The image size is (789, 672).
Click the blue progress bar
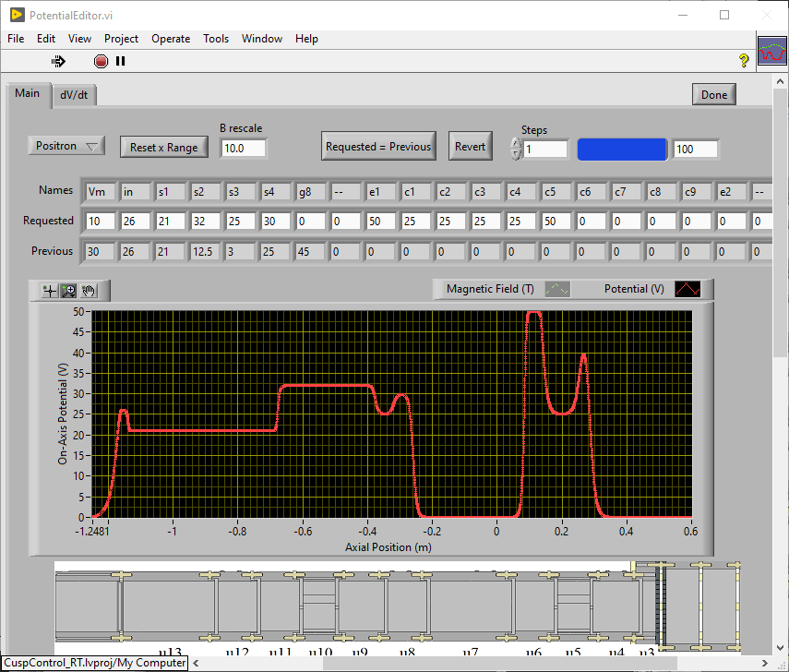tap(621, 150)
